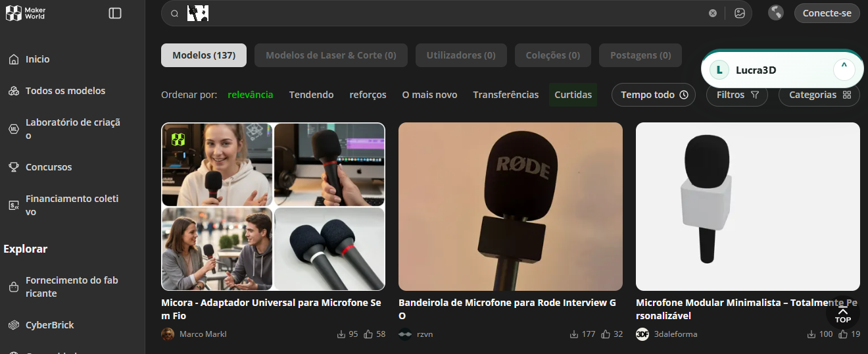Screen dimensions: 868x354
Task: Click Marco Markl's avatar
Action: [168, 334]
